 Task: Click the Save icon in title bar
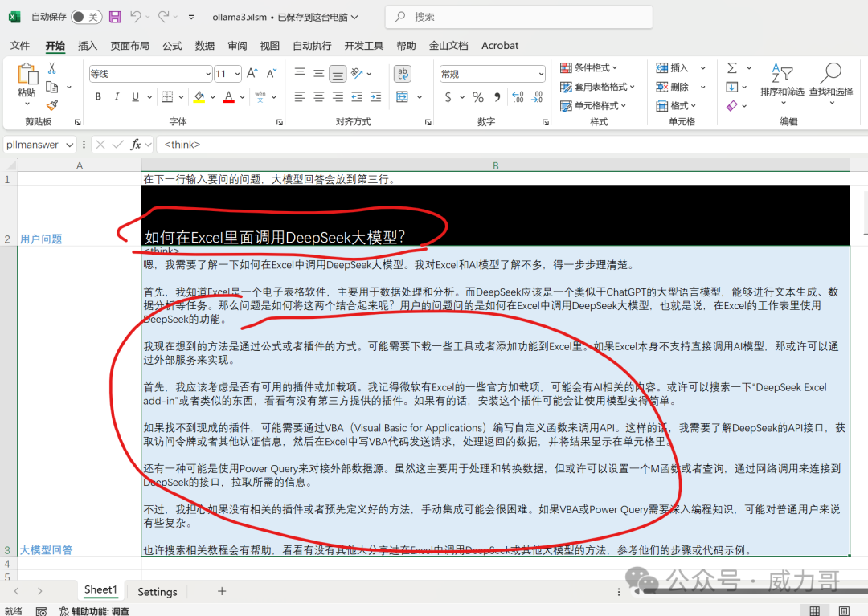coord(115,17)
